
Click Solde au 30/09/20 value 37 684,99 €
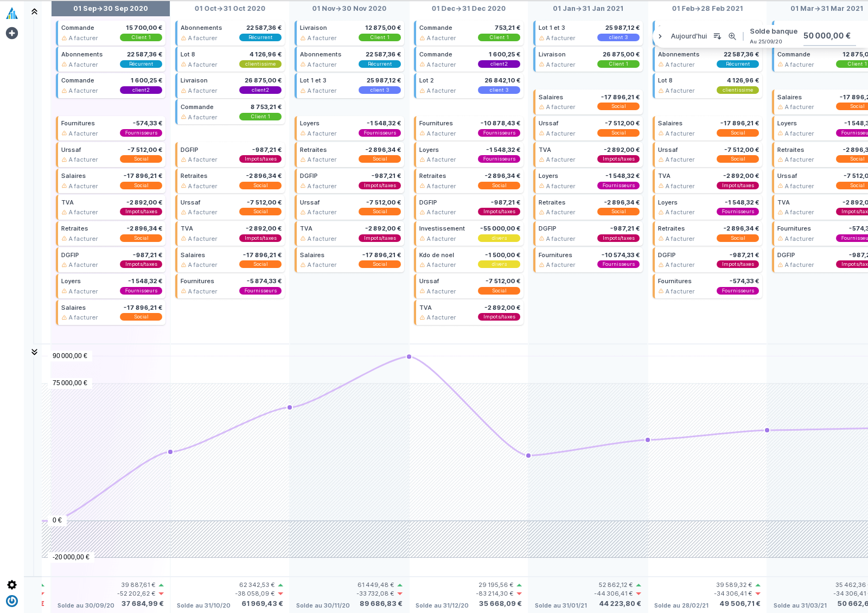(x=142, y=604)
